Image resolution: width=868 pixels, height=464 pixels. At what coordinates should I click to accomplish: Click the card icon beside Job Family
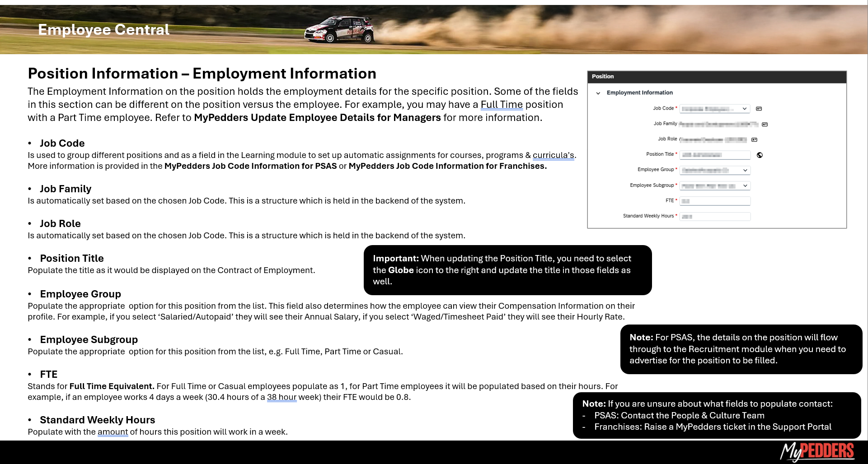(x=765, y=124)
